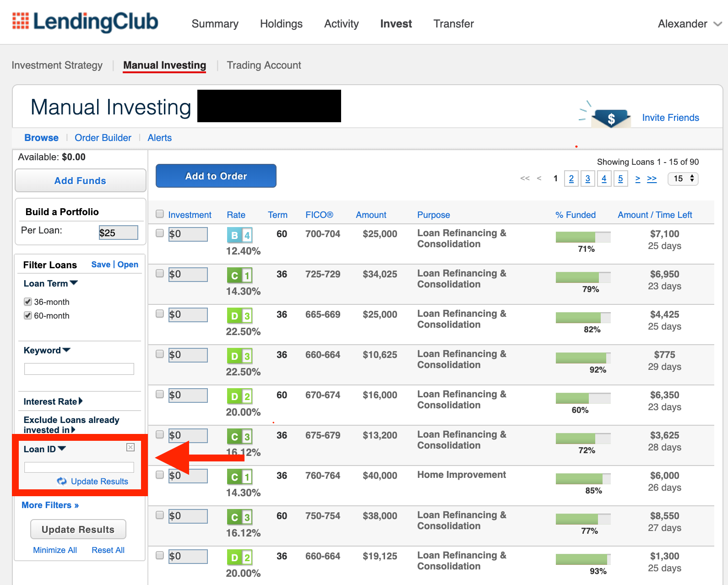Check the box for the Home Improvement loan
728x585 pixels.
coord(160,475)
